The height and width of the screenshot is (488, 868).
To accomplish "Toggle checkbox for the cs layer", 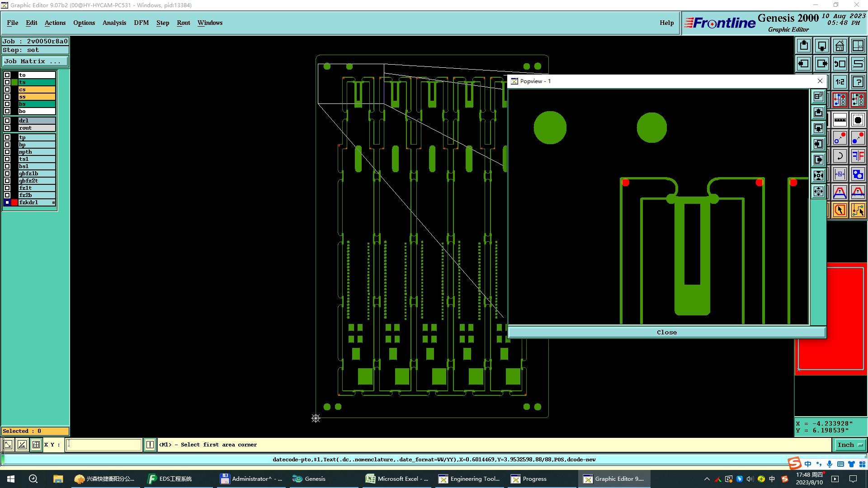I will pyautogui.click(x=7, y=89).
